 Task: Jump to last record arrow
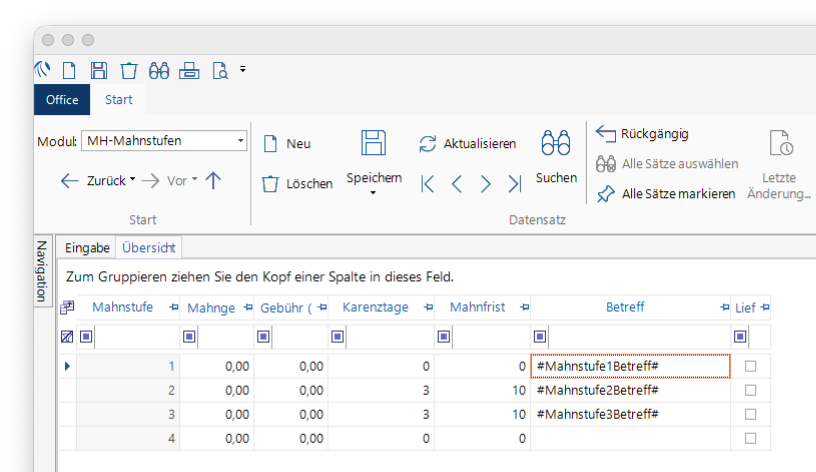coord(514,183)
